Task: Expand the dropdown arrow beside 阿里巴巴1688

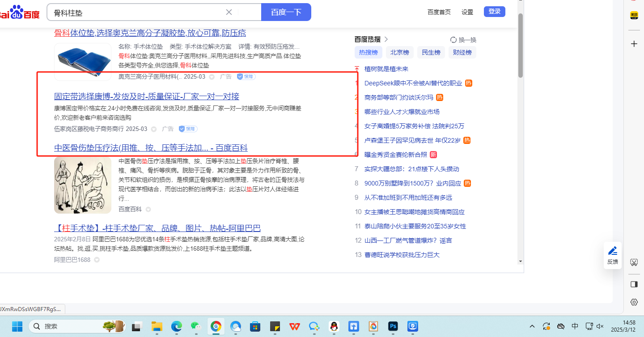Action: click(x=97, y=260)
